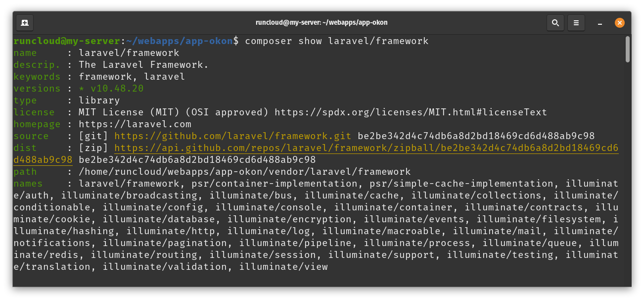
Task: Click the terminal scrollbar thumb
Action: coord(628,49)
